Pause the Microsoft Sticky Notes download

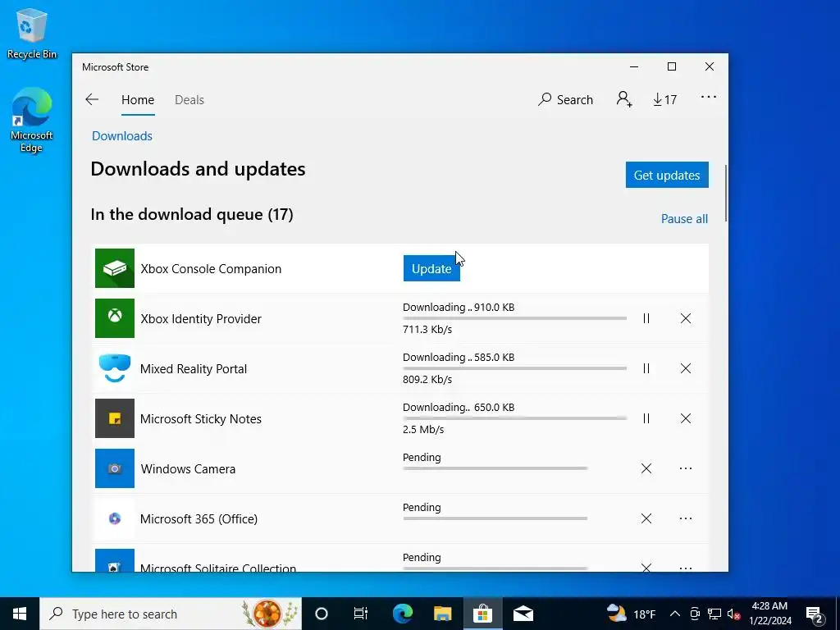(646, 418)
